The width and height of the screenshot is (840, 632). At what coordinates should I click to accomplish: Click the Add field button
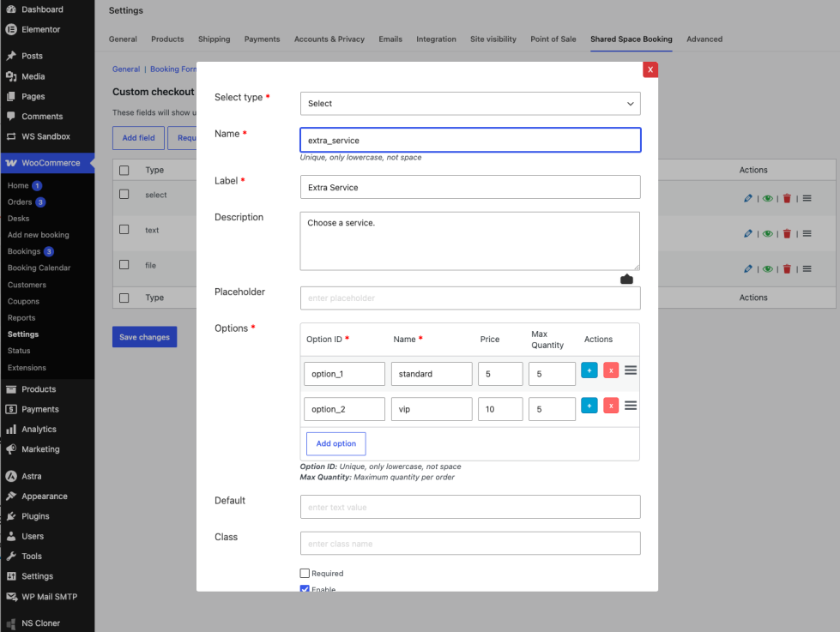click(x=138, y=138)
